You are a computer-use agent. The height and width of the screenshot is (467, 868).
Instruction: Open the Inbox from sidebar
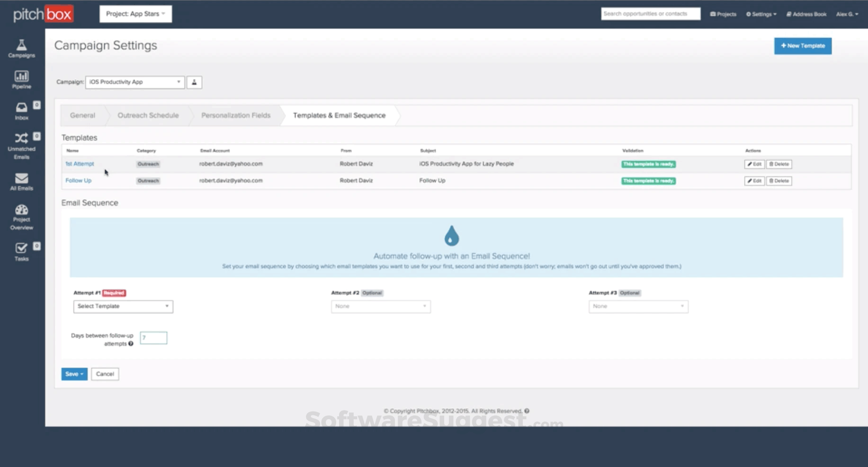(x=21, y=111)
